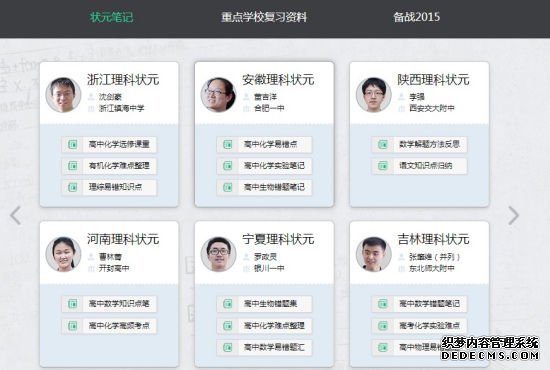Click note icon beside 高中数学错题笔记
The width and height of the screenshot is (550, 370).
pos(383,304)
